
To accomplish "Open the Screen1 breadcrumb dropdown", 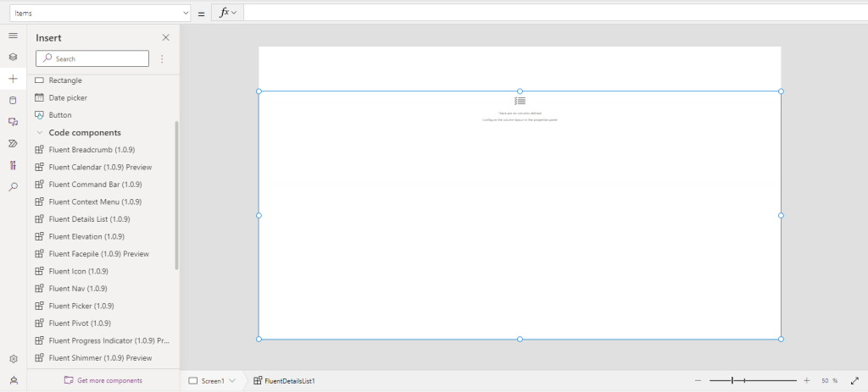I will click(x=212, y=381).
